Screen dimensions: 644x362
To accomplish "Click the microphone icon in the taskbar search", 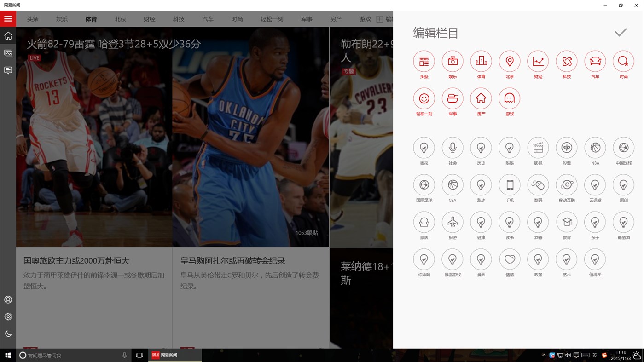I will point(124,355).
